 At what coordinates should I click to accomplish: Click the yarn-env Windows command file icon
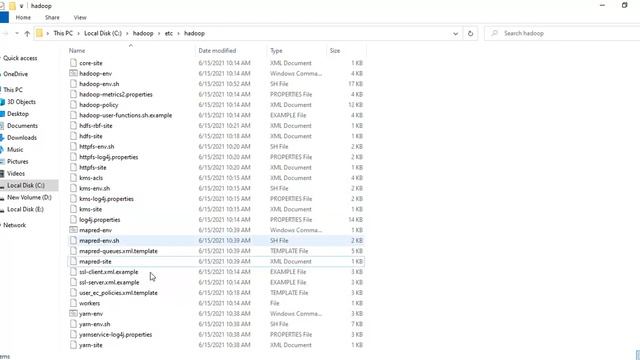pyautogui.click(x=73, y=313)
